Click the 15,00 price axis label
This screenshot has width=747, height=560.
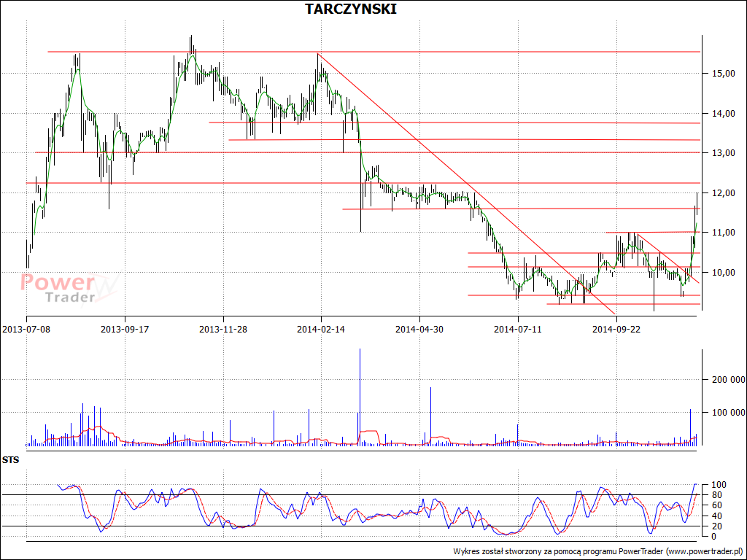723,74
